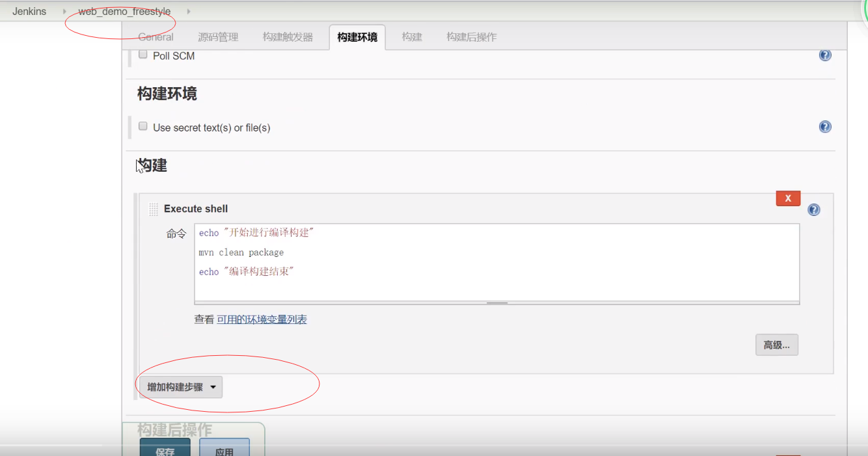Switch to the 构建后操作 tab

(472, 37)
